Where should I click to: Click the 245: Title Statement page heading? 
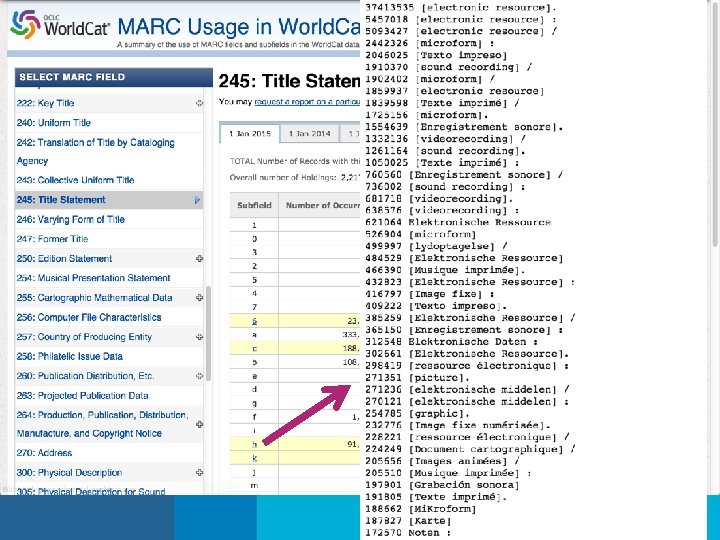[x=289, y=81]
